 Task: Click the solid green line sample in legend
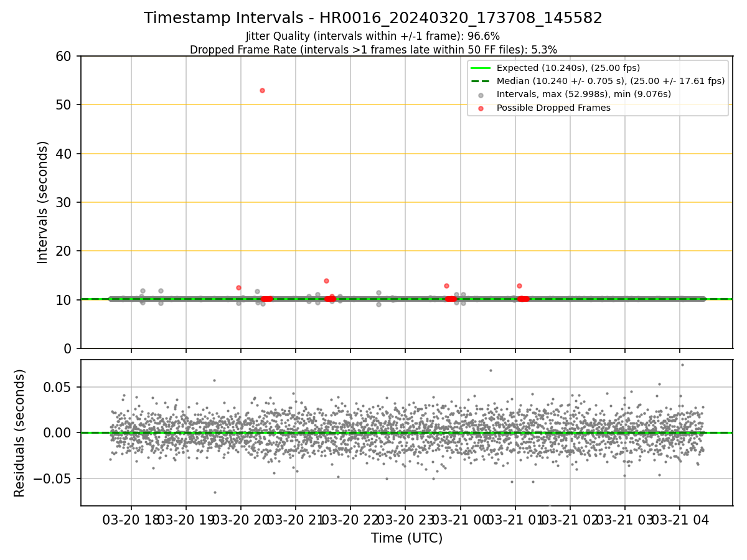click(481, 68)
